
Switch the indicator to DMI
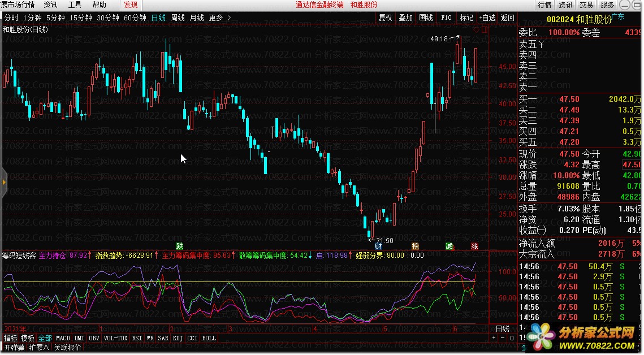(x=79, y=338)
